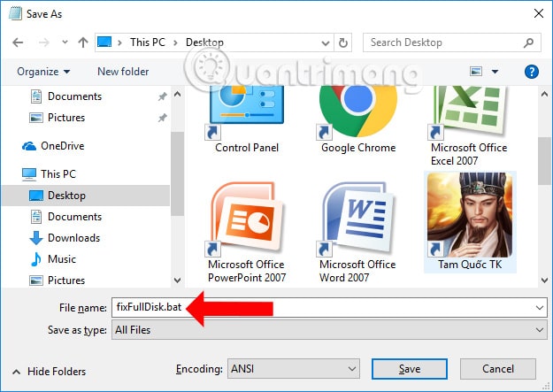Screen dimensions: 553x392
Task: Unpin Documents using its pin icon
Action: pos(162,96)
